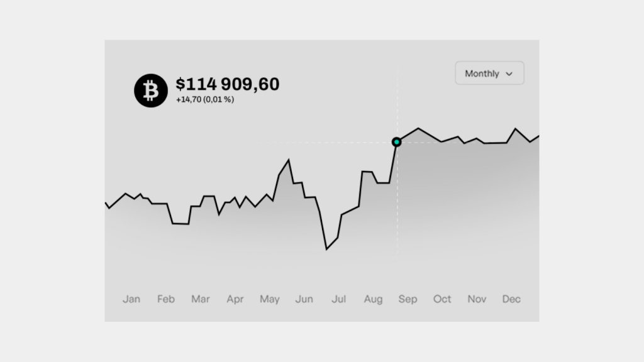Select the Jan month label
The image size is (644, 362).
pyautogui.click(x=131, y=299)
